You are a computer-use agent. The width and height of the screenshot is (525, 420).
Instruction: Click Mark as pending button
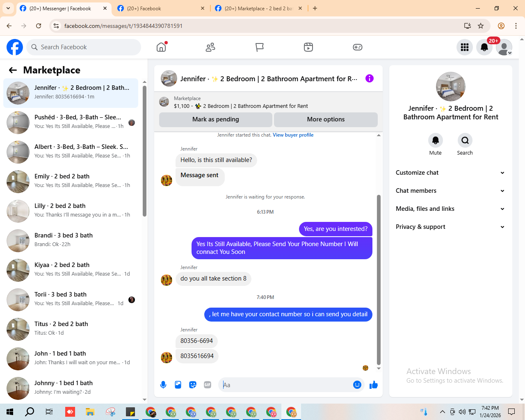click(x=216, y=119)
